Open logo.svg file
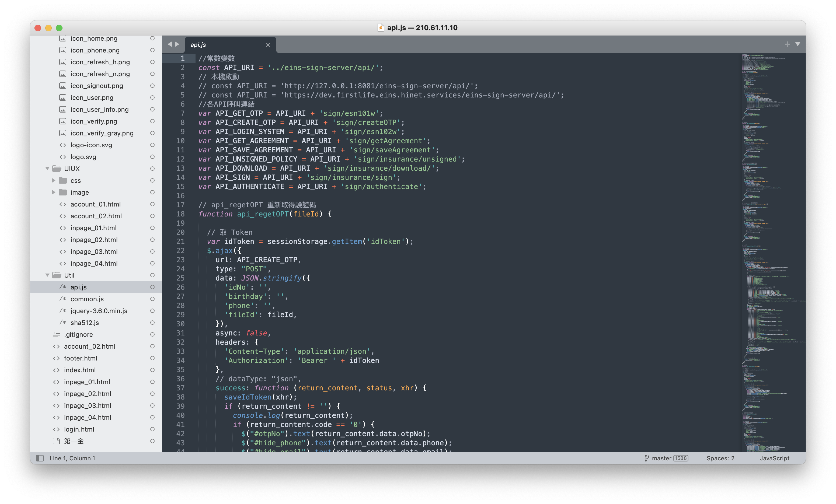This screenshot has height=504, width=836. (x=83, y=157)
